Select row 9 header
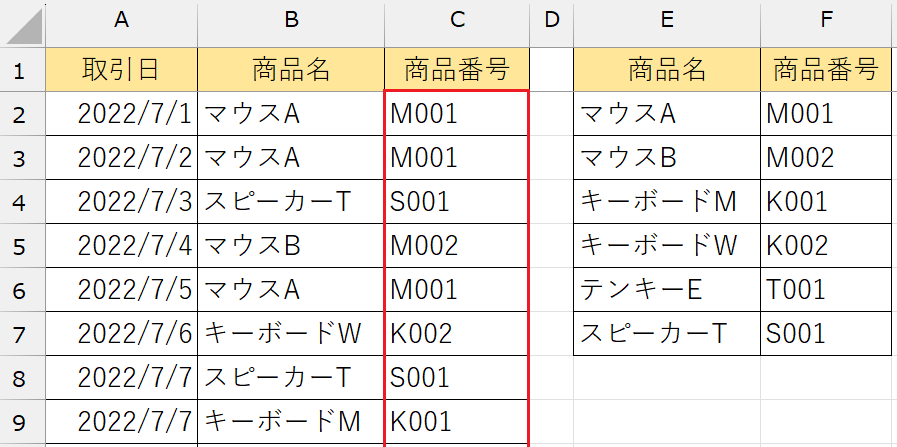 pos(22,421)
